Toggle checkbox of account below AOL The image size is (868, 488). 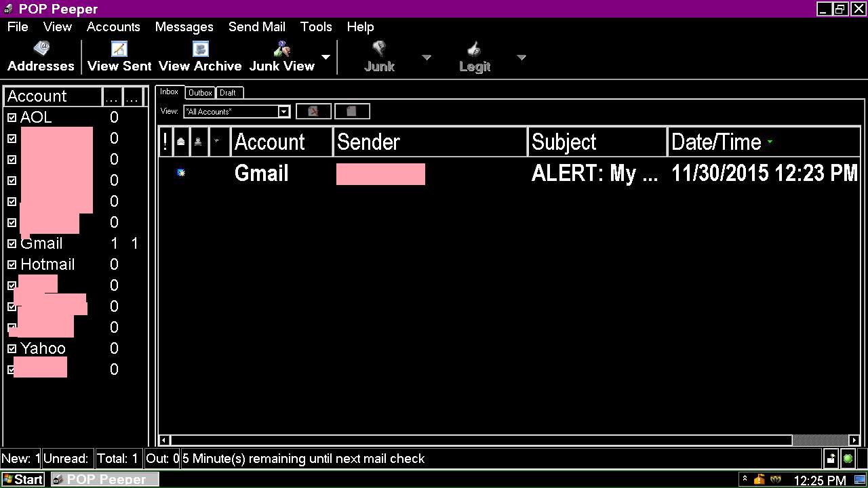point(12,138)
